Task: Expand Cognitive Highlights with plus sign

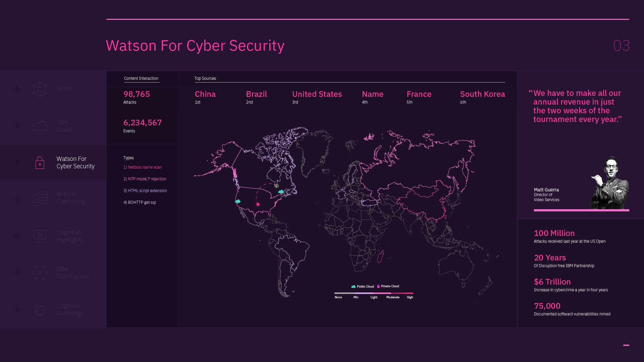Action: 17,236
